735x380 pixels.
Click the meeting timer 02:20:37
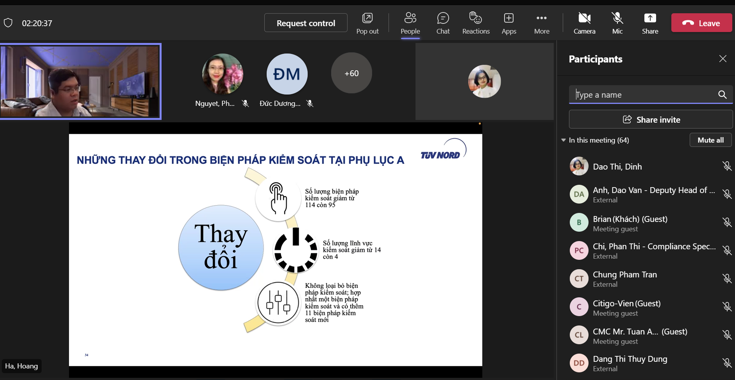(x=37, y=23)
